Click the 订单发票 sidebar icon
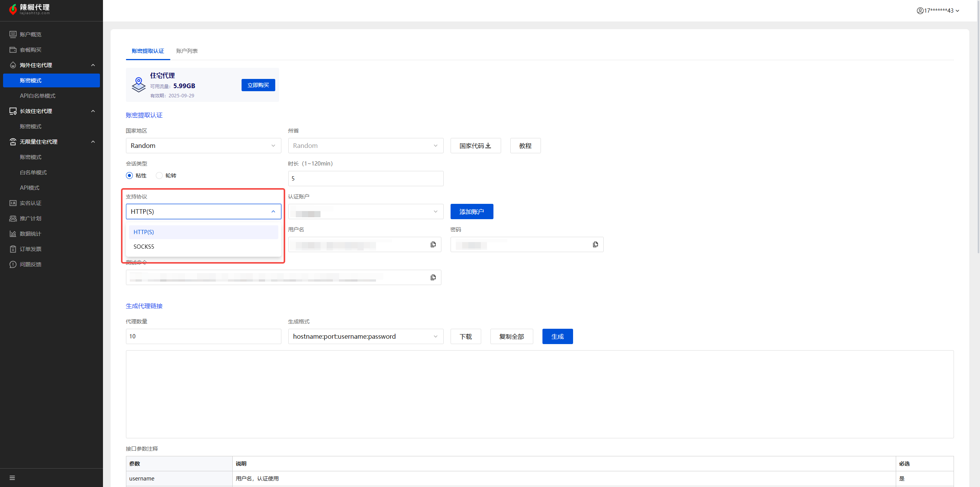The image size is (980, 487). point(13,249)
